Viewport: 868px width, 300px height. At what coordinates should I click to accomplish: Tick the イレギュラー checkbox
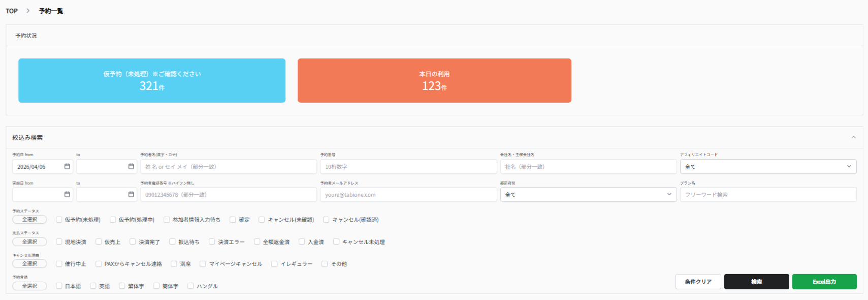click(x=274, y=264)
